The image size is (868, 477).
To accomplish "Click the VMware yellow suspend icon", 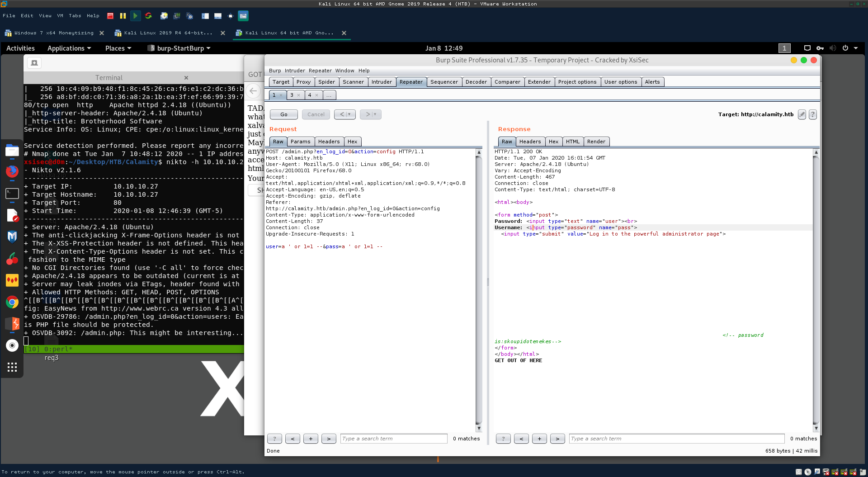I will [x=123, y=16].
